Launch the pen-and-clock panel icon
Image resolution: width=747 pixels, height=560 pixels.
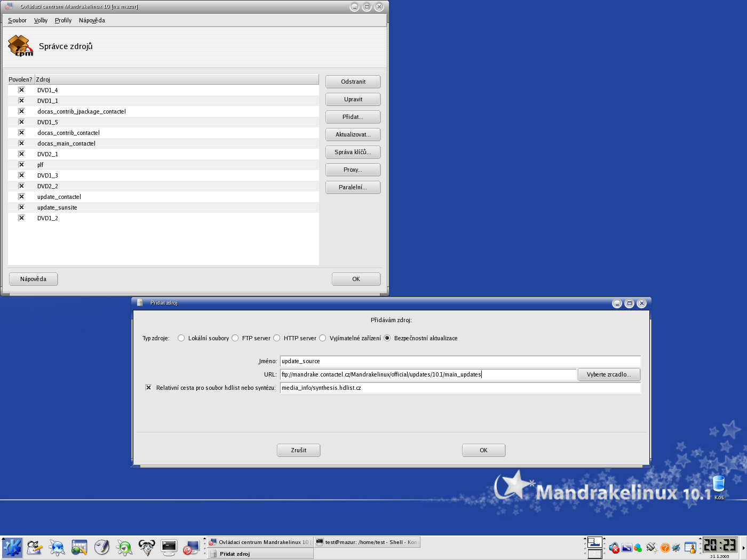[102, 548]
